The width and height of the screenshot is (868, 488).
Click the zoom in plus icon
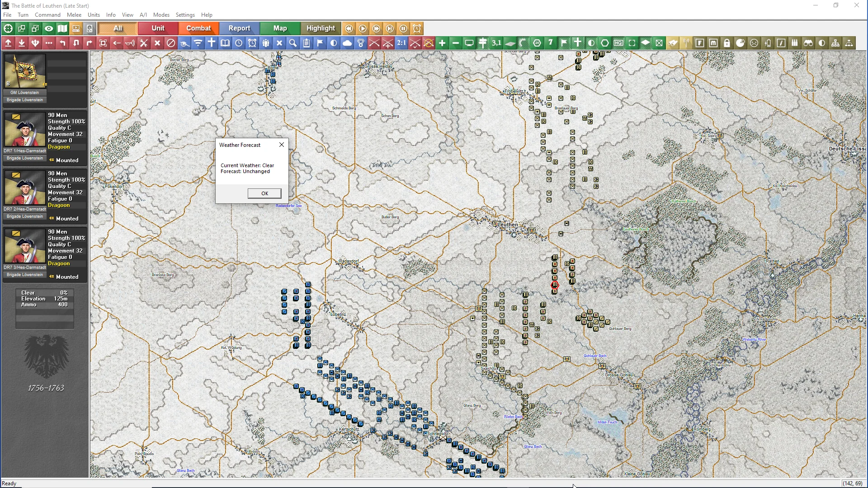click(x=442, y=43)
